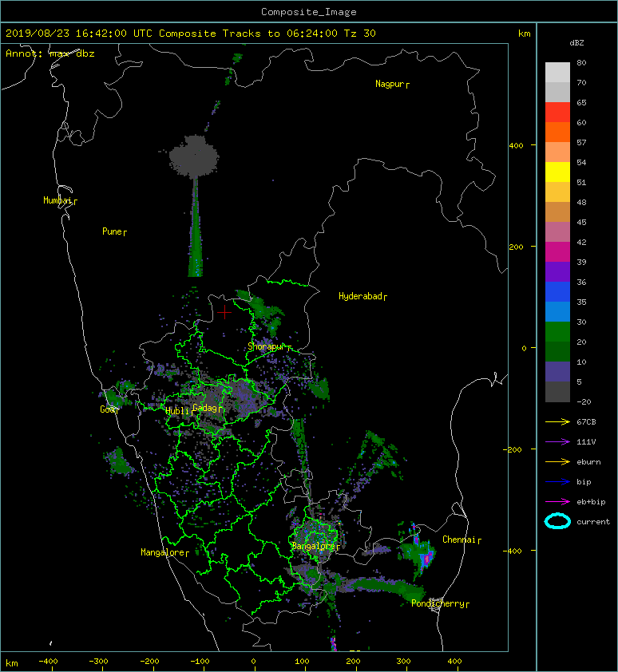Click the Composite_Image title text
The width and height of the screenshot is (618, 672).
coord(309,12)
